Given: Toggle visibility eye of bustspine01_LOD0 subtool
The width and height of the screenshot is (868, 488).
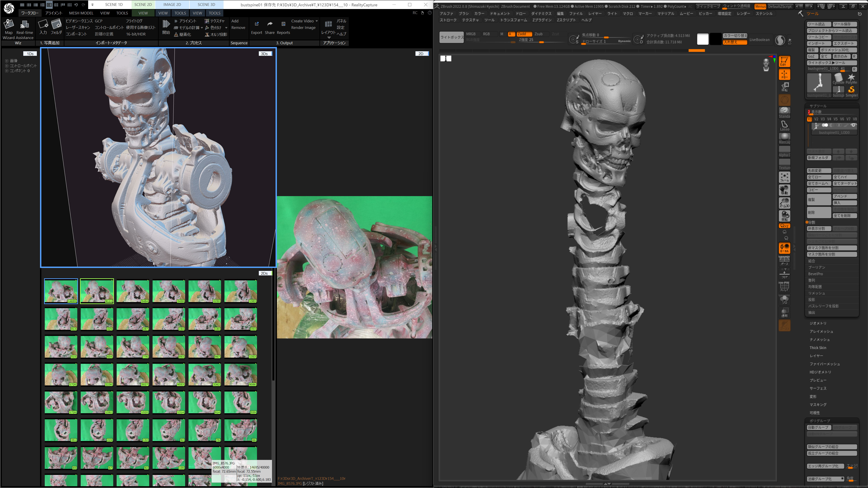Looking at the screenshot, I should [853, 125].
